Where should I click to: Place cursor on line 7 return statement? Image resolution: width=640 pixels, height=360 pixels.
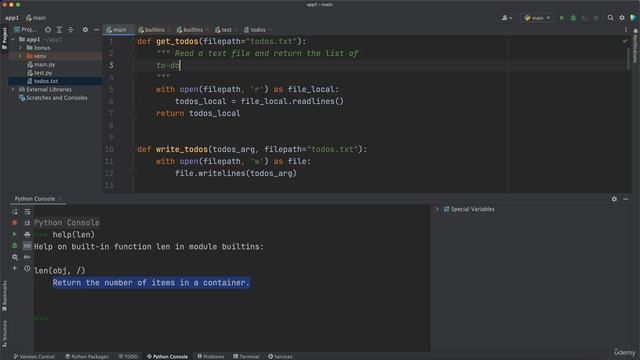pyautogui.click(x=198, y=113)
